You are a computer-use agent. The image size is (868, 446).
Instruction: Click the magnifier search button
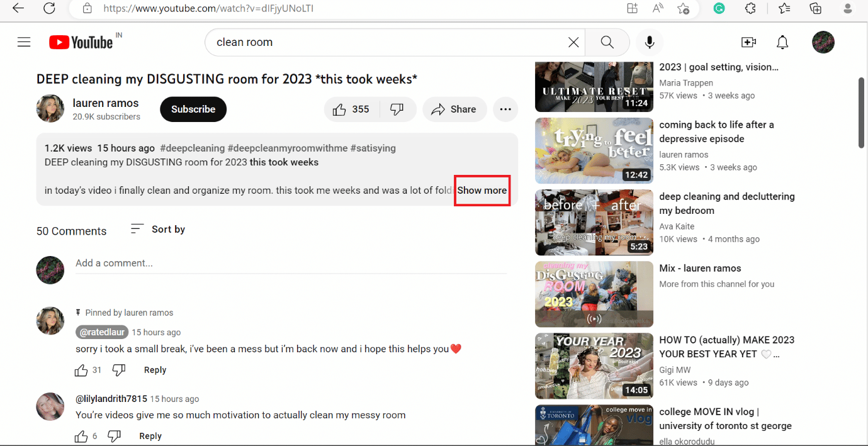click(x=607, y=42)
